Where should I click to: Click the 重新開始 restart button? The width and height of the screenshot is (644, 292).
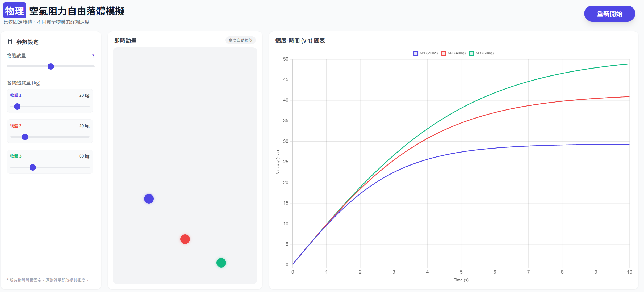pos(609,14)
